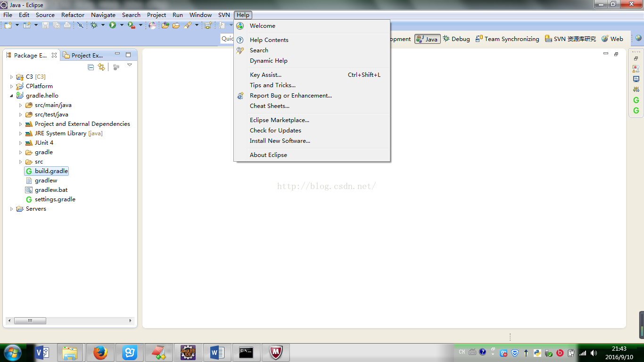This screenshot has height=362, width=644.
Task: Click the Save All toolbar icon
Action: (56, 25)
